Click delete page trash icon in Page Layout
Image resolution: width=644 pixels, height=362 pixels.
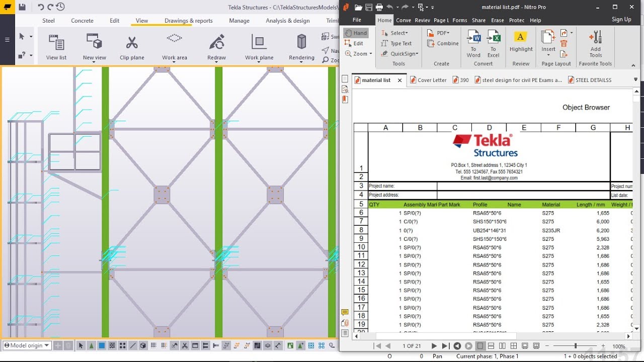563,43
